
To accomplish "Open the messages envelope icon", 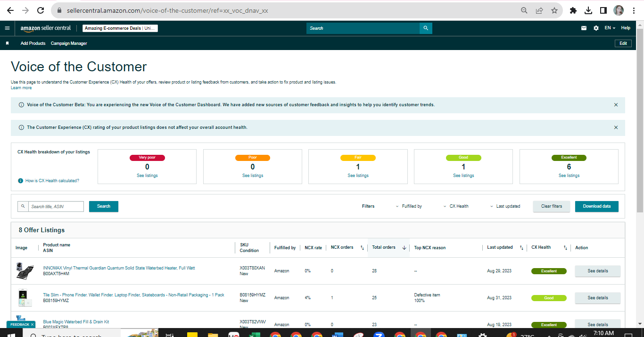I will 584,28.
